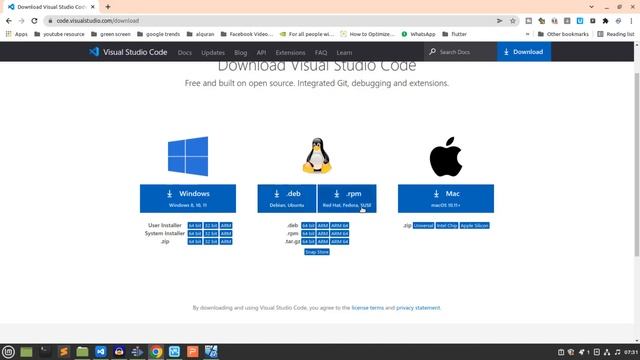The height and width of the screenshot is (360, 640).
Task: Open the google trends bookmark folder
Action: (158, 34)
